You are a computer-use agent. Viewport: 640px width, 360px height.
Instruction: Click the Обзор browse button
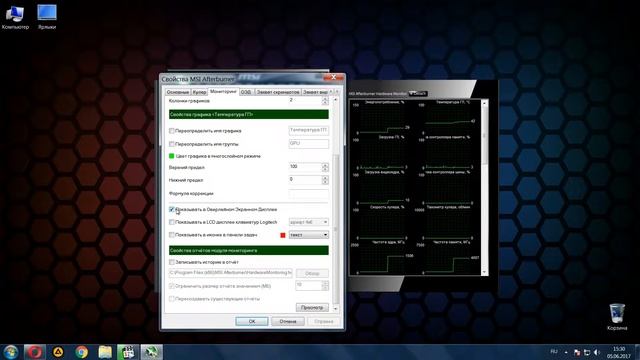coord(312,273)
